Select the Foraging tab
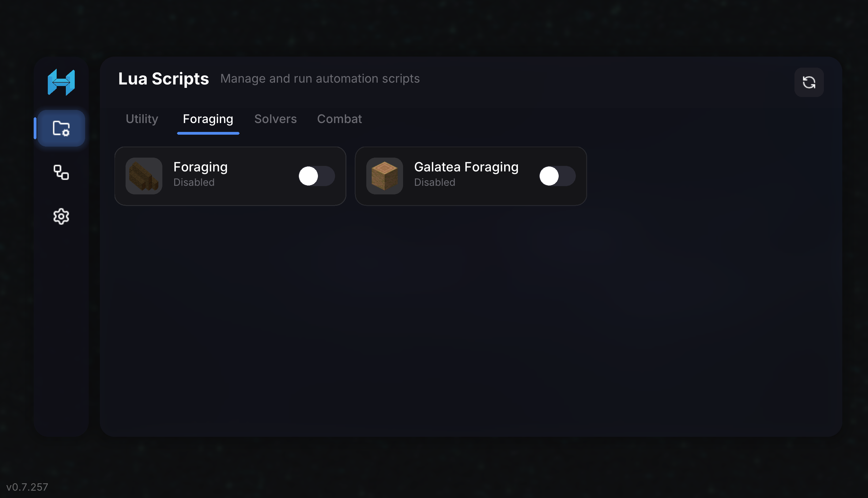868x498 pixels. pyautogui.click(x=208, y=119)
